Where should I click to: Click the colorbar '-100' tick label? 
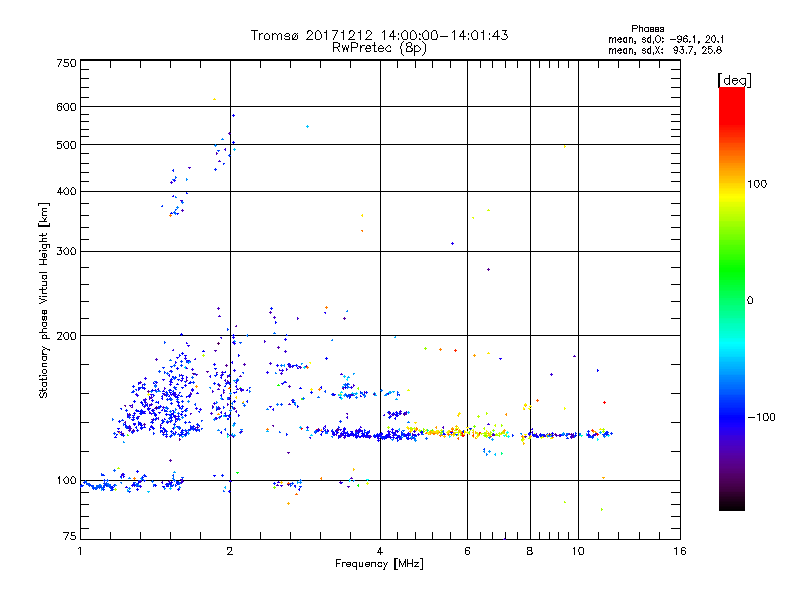coord(761,417)
